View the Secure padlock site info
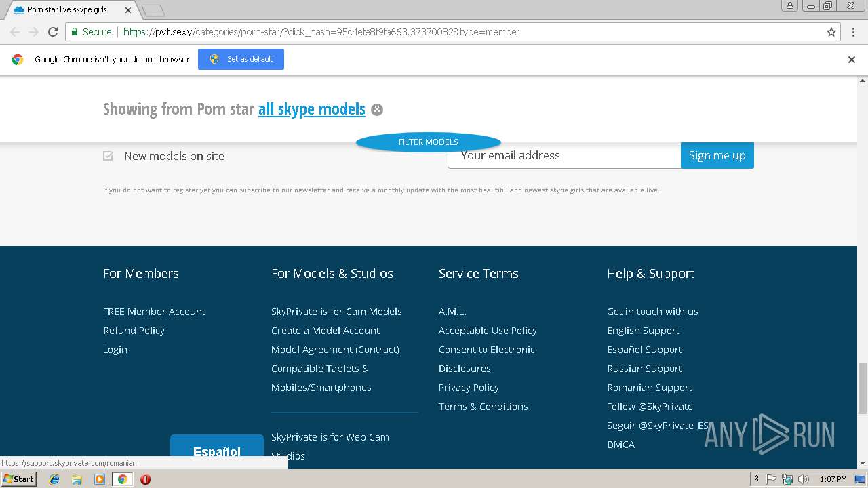 click(x=92, y=32)
